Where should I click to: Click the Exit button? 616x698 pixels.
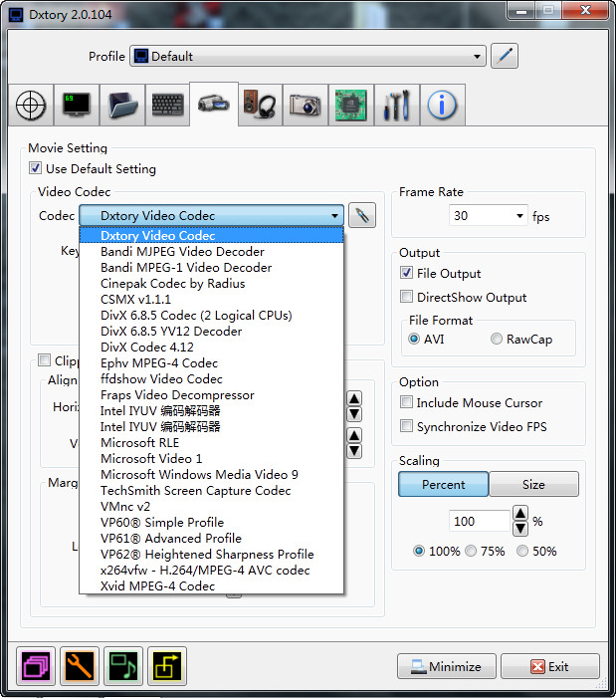click(550, 666)
